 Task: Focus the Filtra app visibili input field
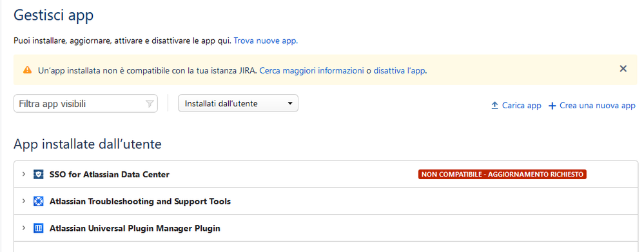coord(86,103)
